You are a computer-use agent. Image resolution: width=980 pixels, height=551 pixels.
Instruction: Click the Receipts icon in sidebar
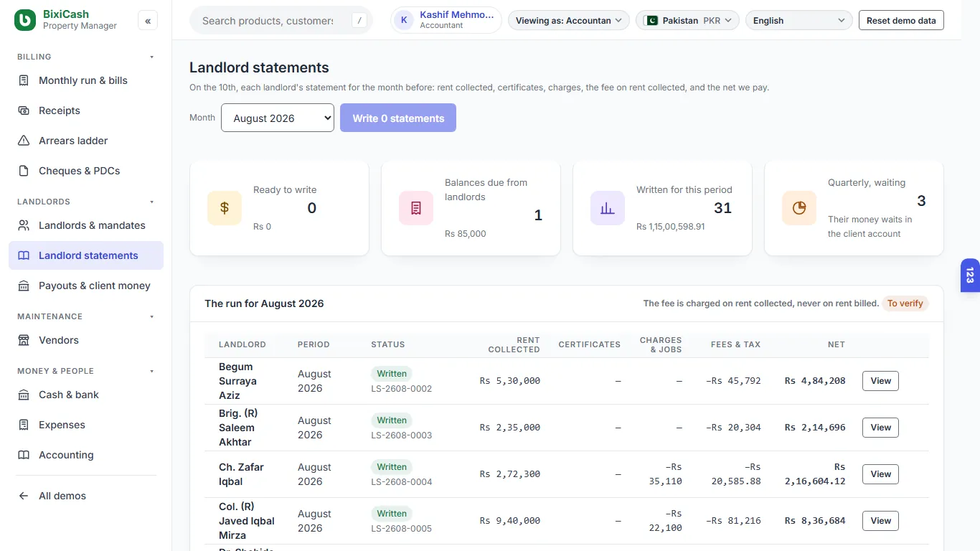point(24,110)
